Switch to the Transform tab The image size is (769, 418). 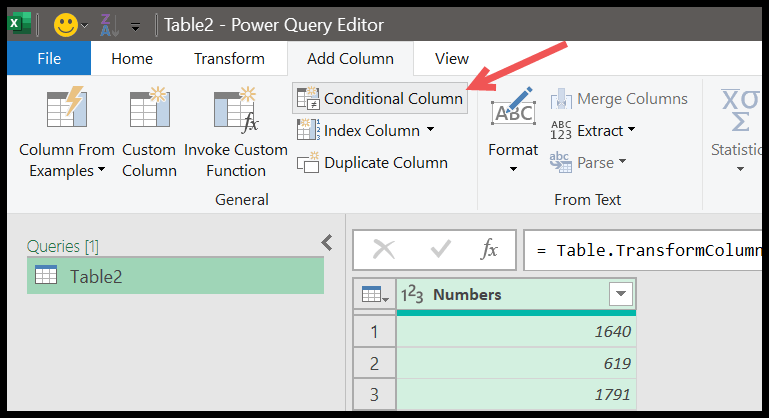[x=229, y=58]
